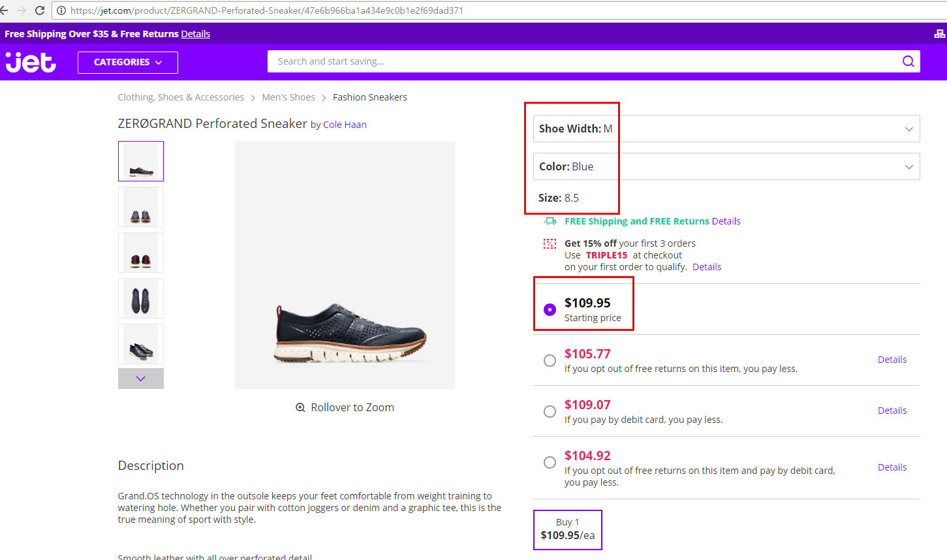Click the ZERØGRAND Perforated Sneaker title
Viewport: 947px width, 560px height.
pos(212,123)
